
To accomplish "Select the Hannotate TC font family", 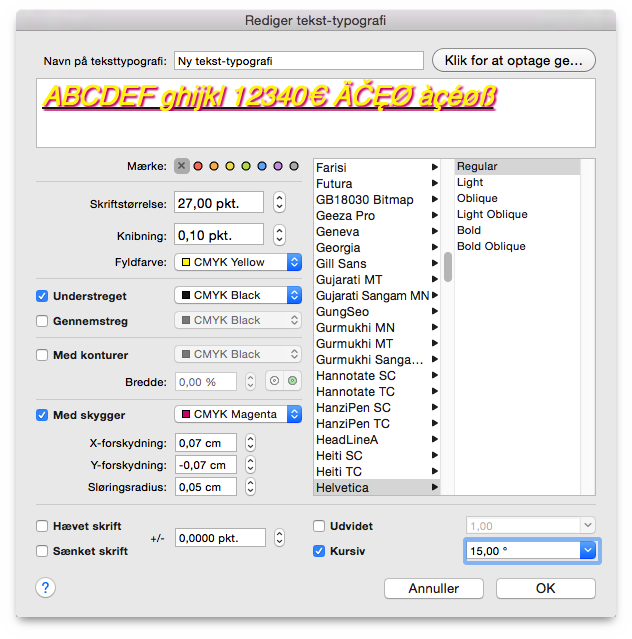I will click(x=377, y=392).
